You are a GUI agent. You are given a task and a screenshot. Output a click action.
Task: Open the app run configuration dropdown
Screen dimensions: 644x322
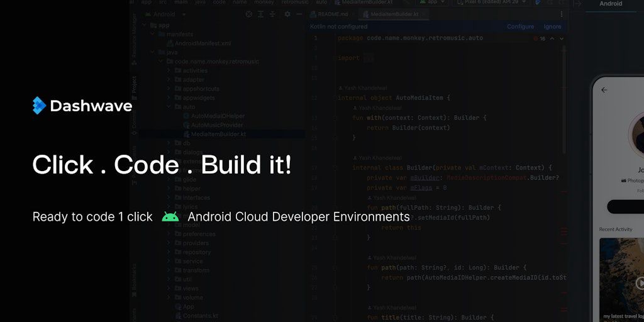pos(432,2)
